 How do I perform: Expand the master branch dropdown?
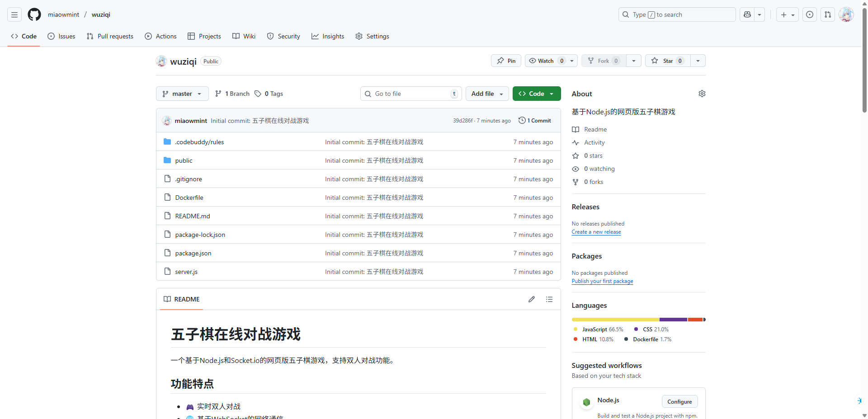[x=182, y=94]
